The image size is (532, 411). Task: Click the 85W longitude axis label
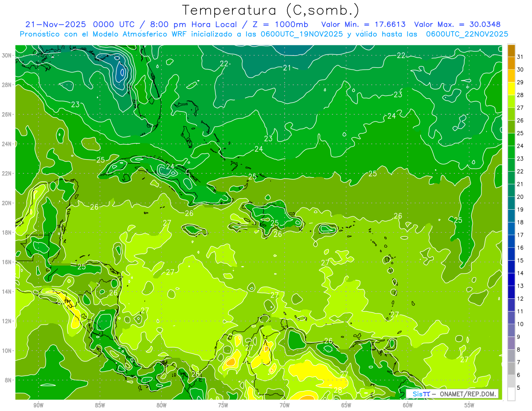coord(100,405)
